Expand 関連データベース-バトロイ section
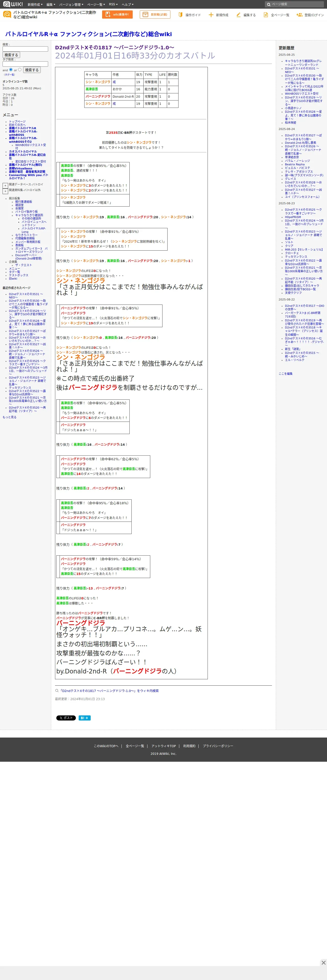 click(x=5, y=186)
